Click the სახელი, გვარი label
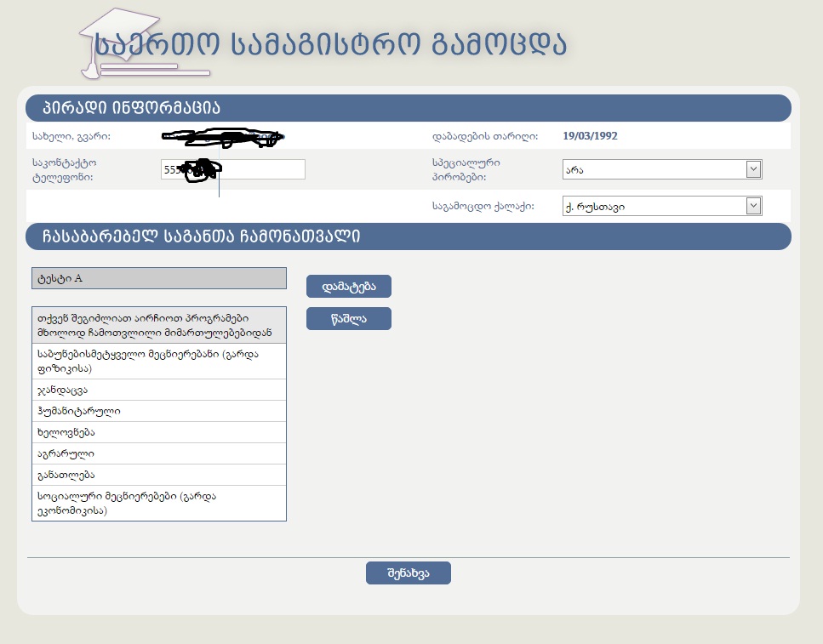The image size is (823, 644). pyautogui.click(x=71, y=136)
